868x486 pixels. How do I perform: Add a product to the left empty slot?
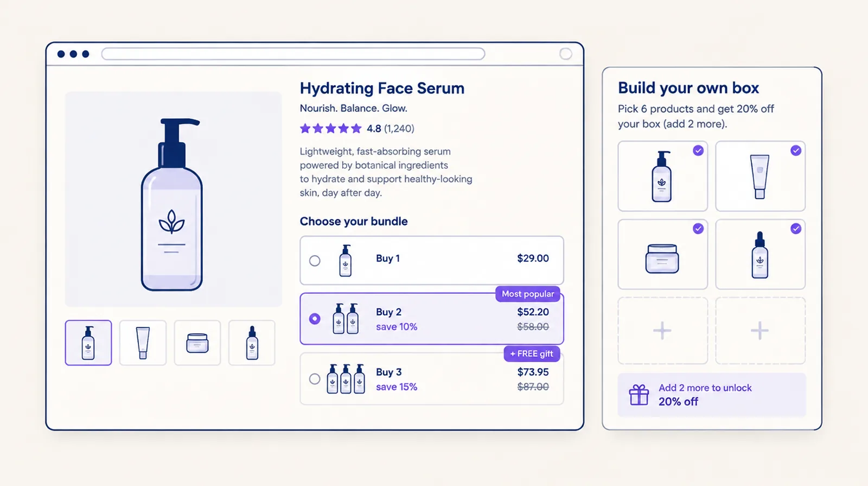pos(662,330)
